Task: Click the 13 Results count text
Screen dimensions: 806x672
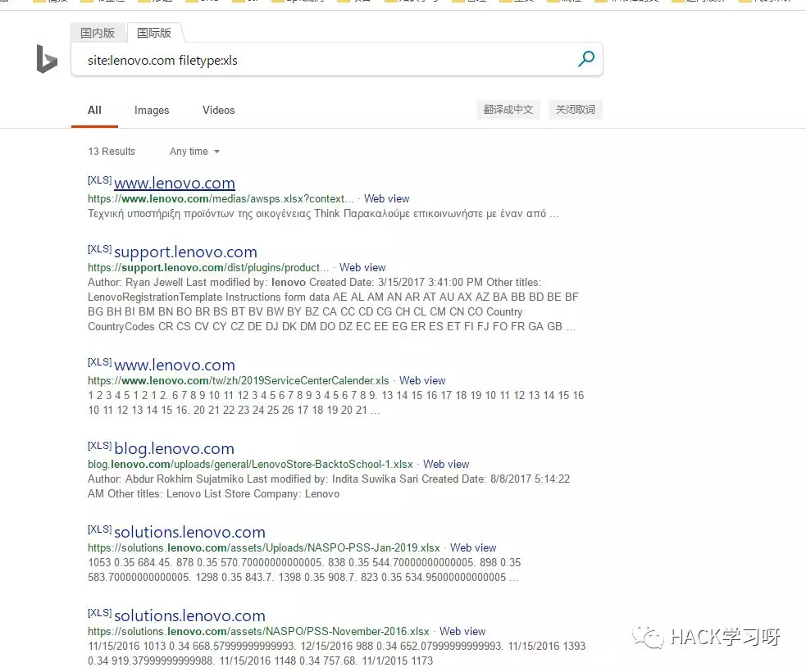Action: 112,152
